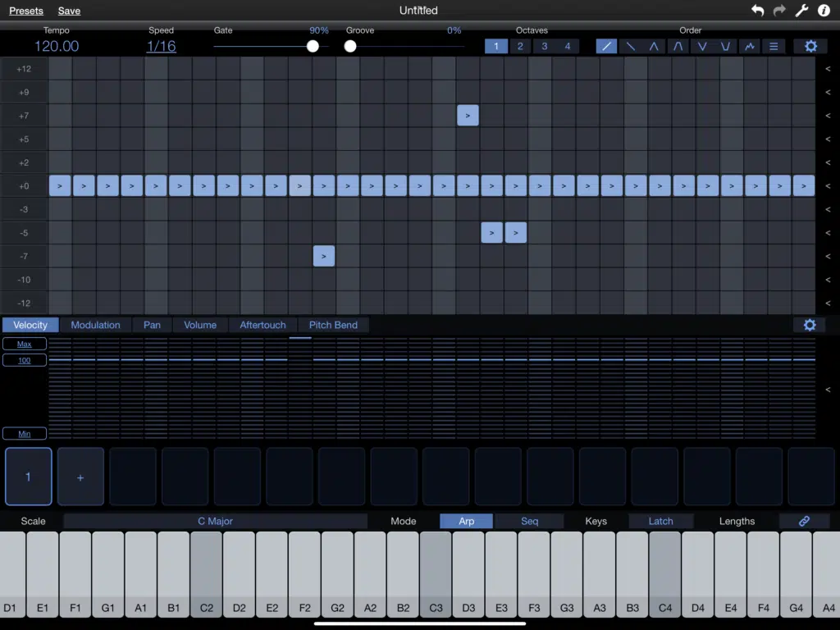Image resolution: width=840 pixels, height=630 pixels.
Task: Toggle the Lengths link icon
Action: (804, 521)
